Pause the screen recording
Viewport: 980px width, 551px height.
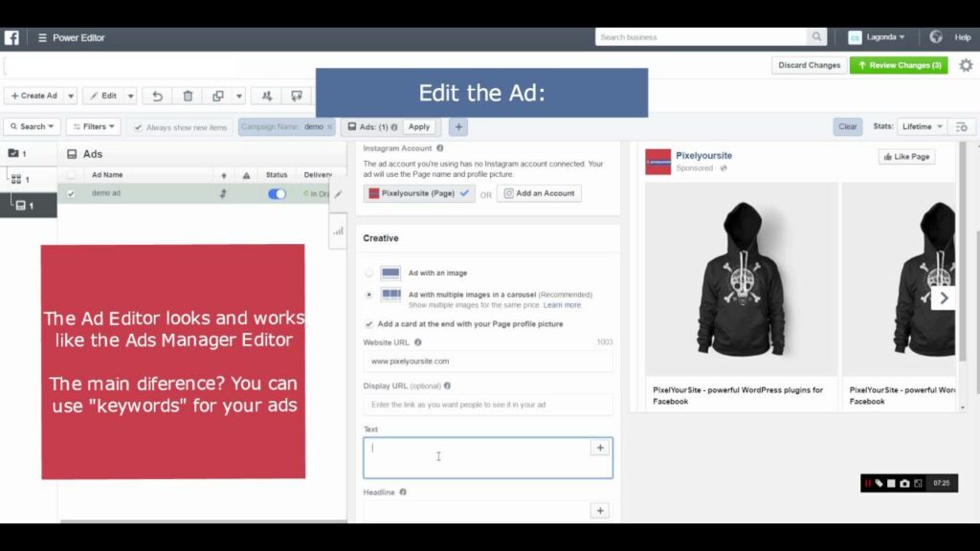[x=867, y=483]
